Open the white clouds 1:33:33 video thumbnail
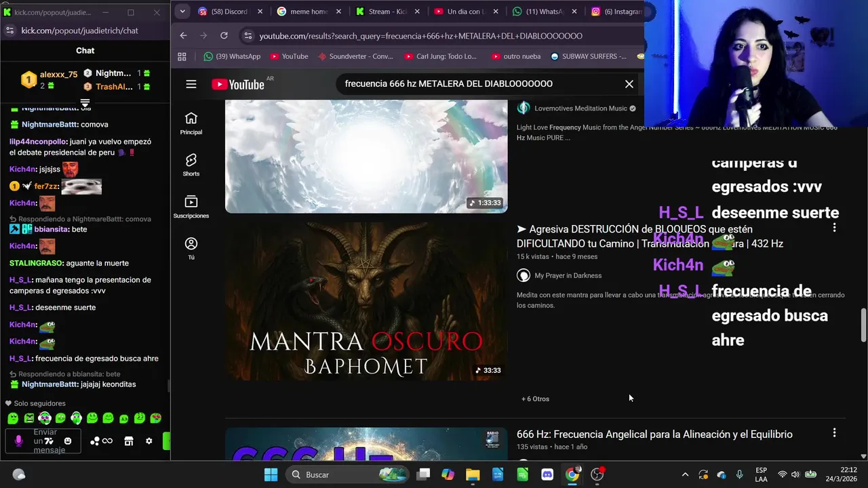This screenshot has height=488, width=868. pyautogui.click(x=366, y=156)
